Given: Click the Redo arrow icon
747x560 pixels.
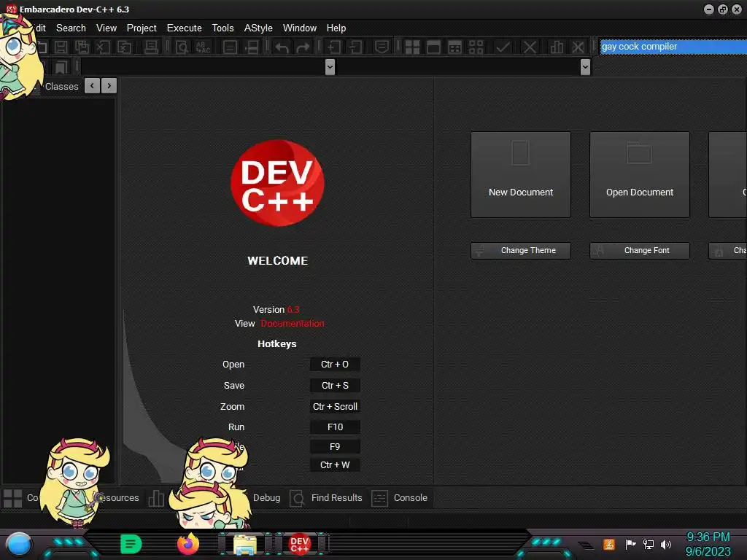Looking at the screenshot, I should coord(303,47).
